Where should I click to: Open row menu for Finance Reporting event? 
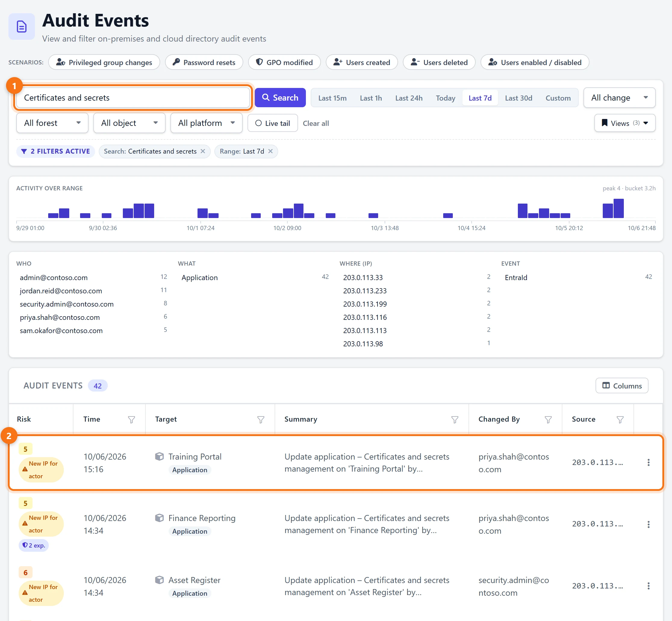tap(649, 524)
